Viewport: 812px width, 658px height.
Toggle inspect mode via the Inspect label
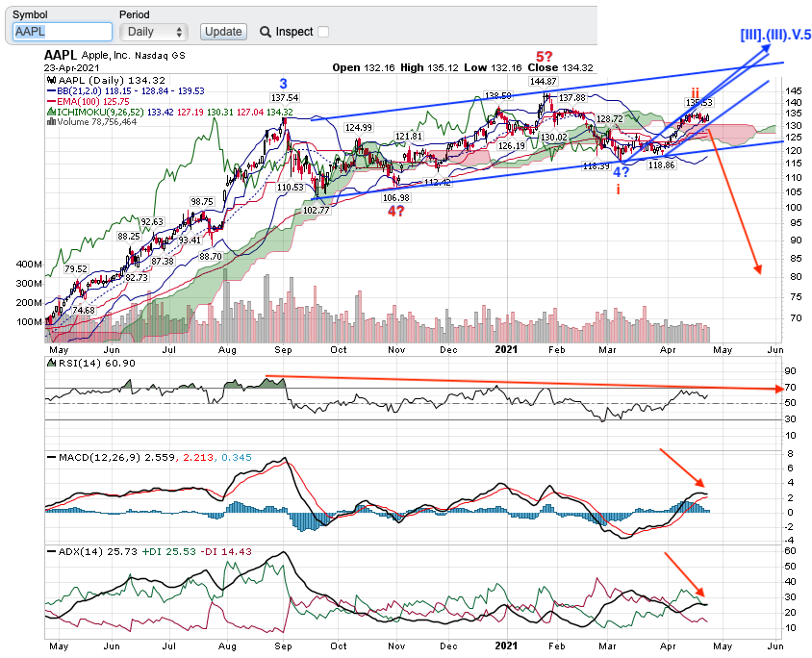coord(294,32)
